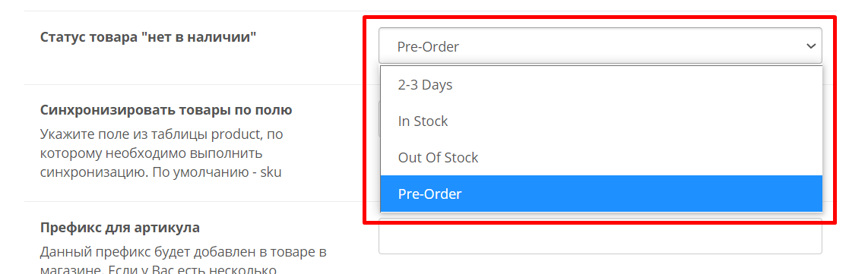Select "In Stock" from the list
The height and width of the screenshot is (274, 868).
(601, 121)
